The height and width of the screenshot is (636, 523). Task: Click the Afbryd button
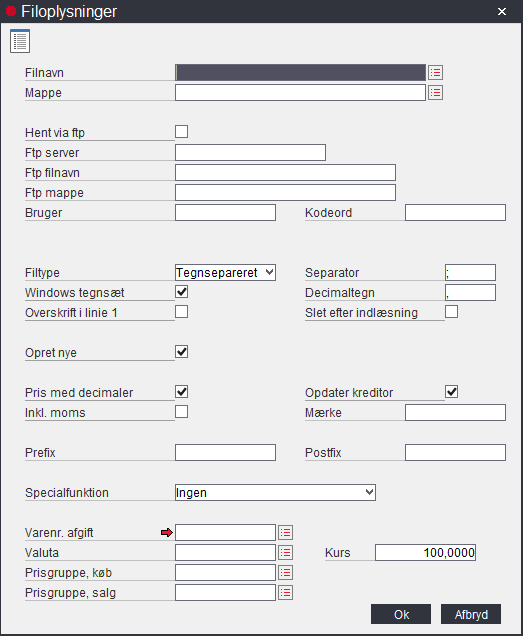471,614
